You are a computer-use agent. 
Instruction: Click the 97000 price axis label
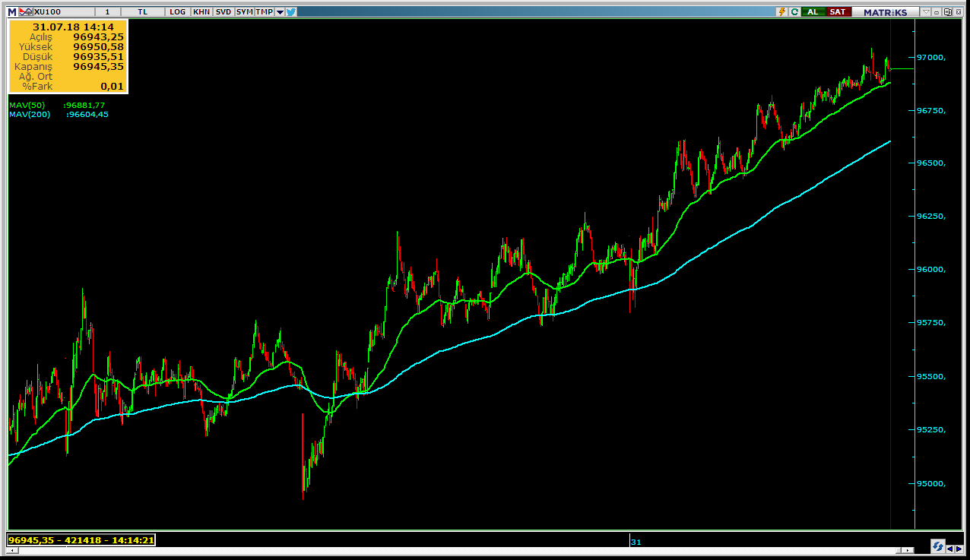click(931, 58)
